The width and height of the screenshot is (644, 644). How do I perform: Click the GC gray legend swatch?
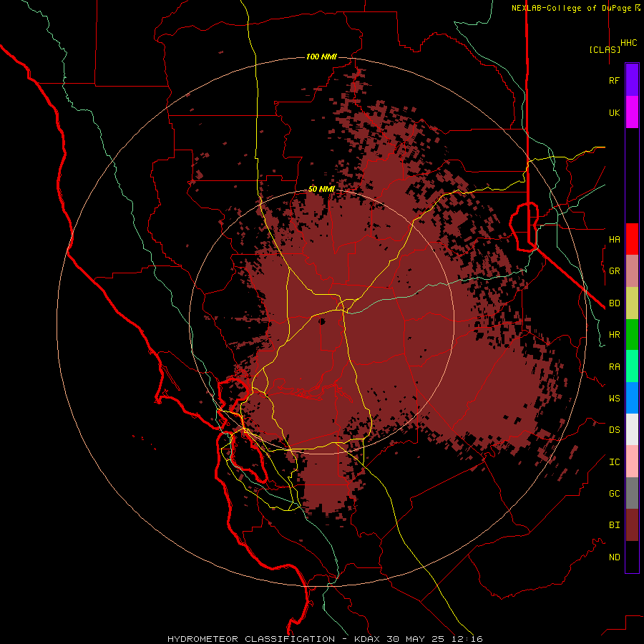coord(632,493)
